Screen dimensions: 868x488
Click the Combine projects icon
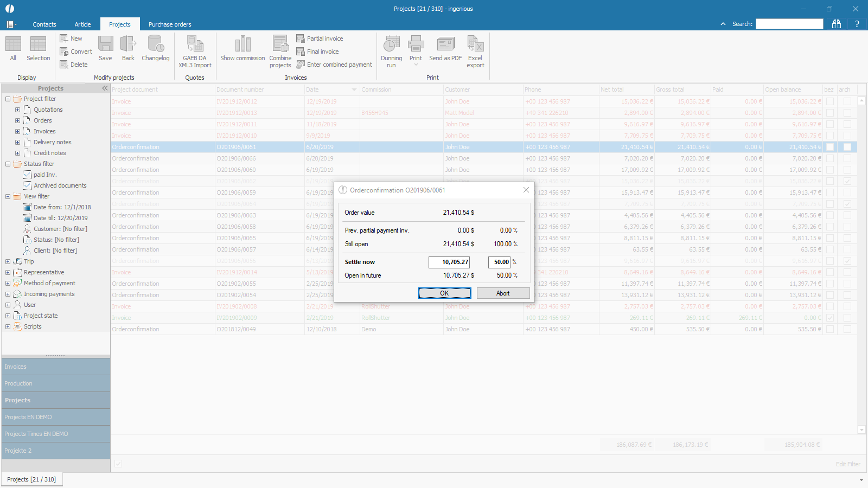pyautogui.click(x=280, y=44)
